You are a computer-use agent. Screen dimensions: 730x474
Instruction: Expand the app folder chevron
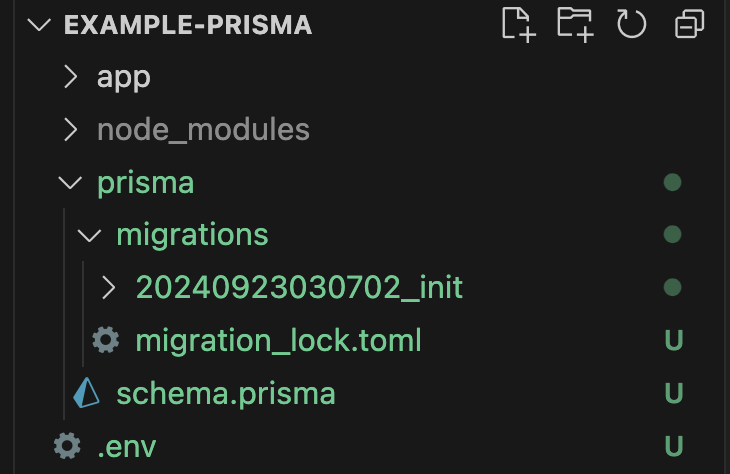click(x=70, y=78)
